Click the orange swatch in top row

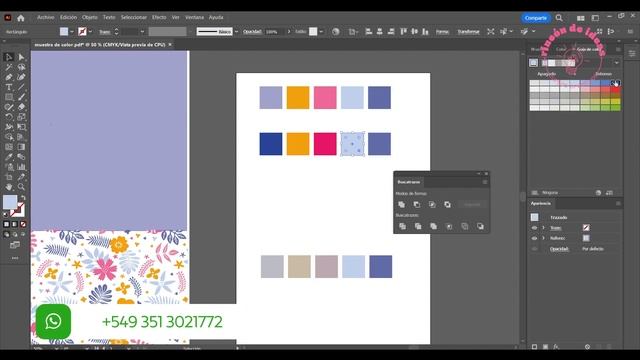tap(298, 98)
